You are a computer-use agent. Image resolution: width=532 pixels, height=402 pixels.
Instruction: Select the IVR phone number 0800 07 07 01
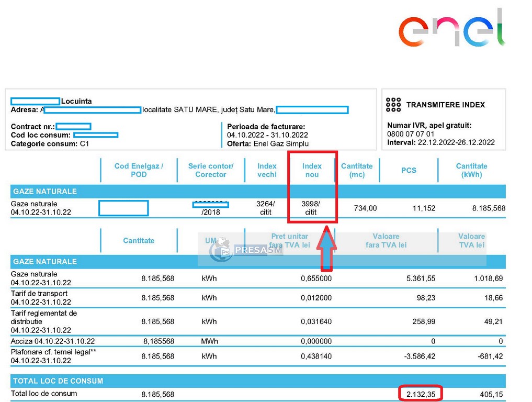click(411, 134)
